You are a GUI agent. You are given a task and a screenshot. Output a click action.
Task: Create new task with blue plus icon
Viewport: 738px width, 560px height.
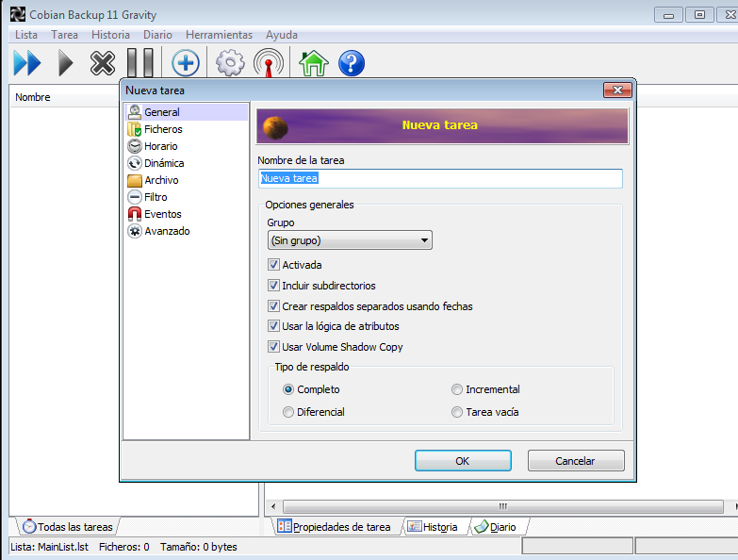coord(186,62)
